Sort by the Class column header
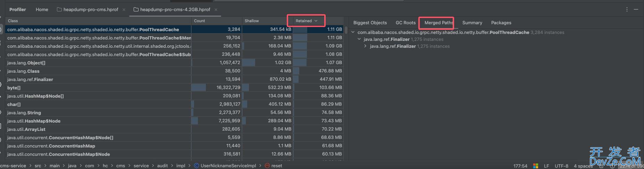 pos(98,21)
